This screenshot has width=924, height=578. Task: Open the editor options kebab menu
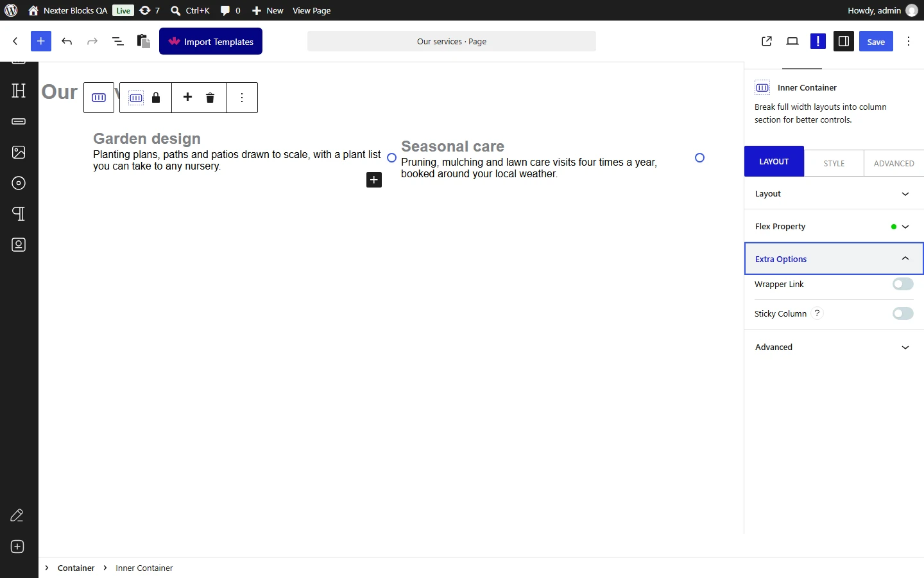coord(909,41)
